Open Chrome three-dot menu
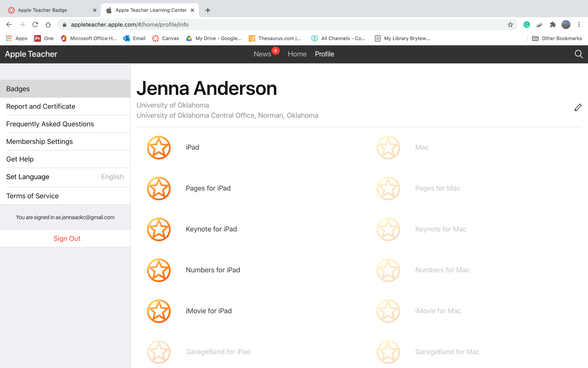The height and width of the screenshot is (368, 588). point(579,25)
